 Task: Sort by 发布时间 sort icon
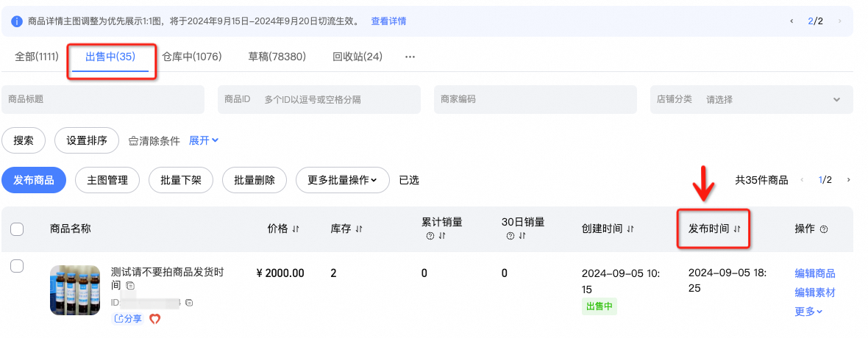point(736,229)
